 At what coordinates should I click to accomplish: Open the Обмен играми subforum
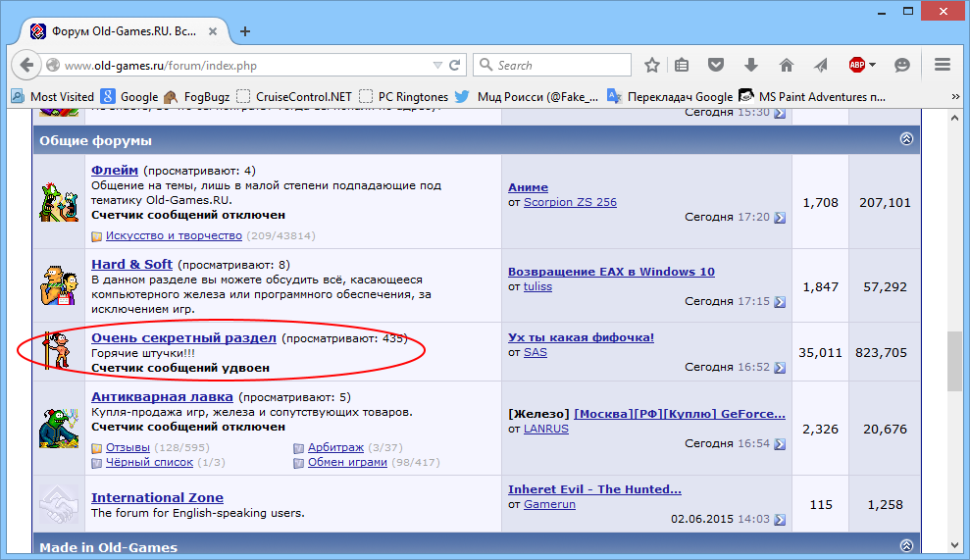[347, 462]
